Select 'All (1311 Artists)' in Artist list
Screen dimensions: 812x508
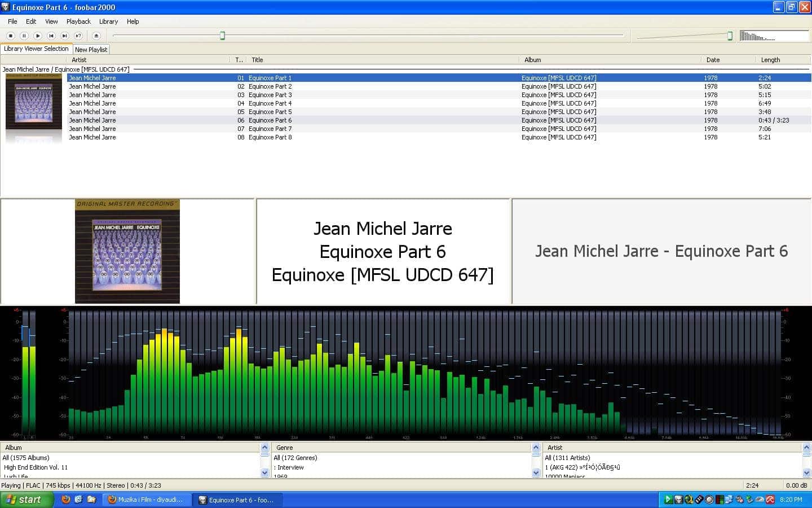pyautogui.click(x=567, y=458)
